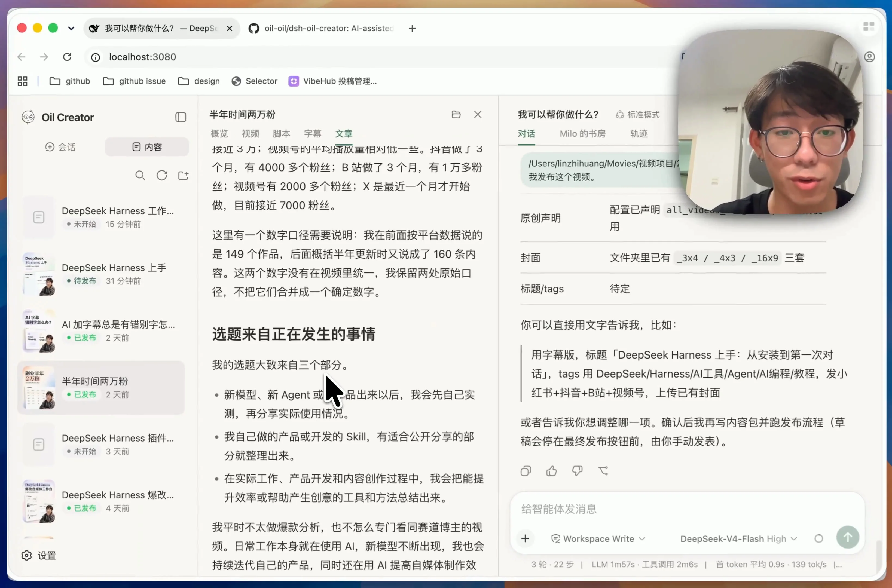Open DeepSeek Harness 爆改... content item

101,502
